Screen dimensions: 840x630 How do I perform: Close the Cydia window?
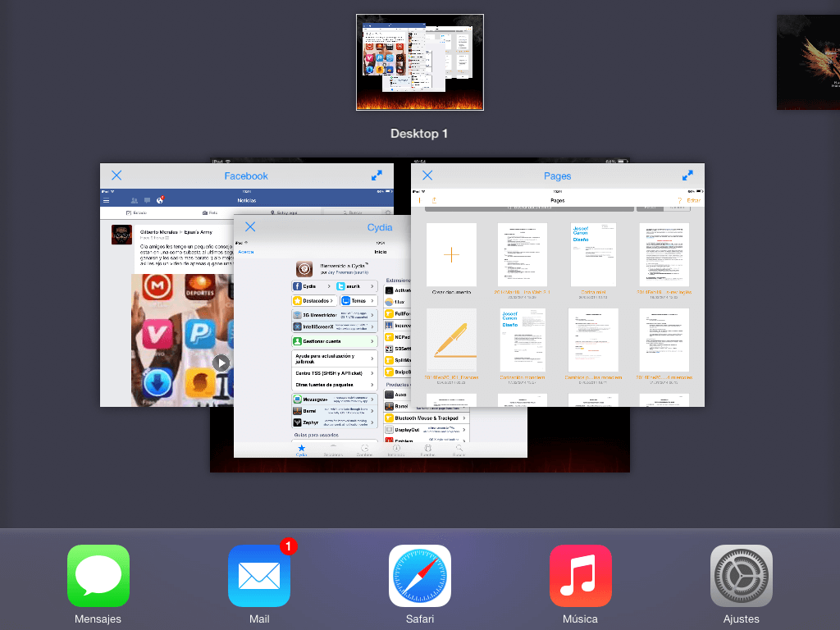[250, 227]
